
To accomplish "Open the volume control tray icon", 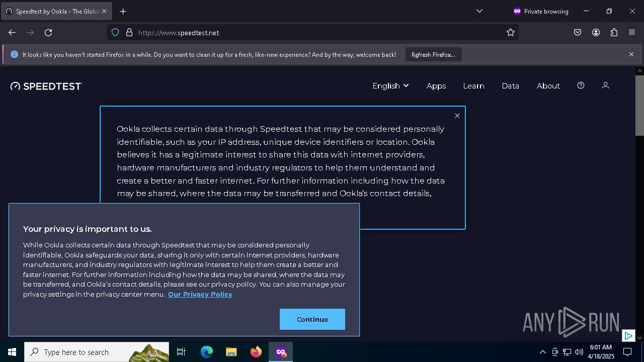I will tap(579, 352).
